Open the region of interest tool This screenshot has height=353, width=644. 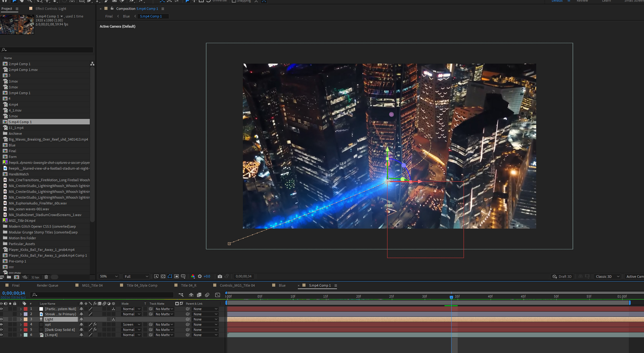pos(177,276)
